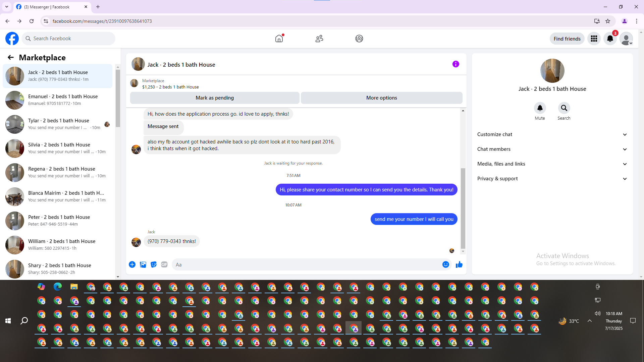The width and height of the screenshot is (644, 362).
Task: Open File Explorer from the taskbar
Action: 74,287
